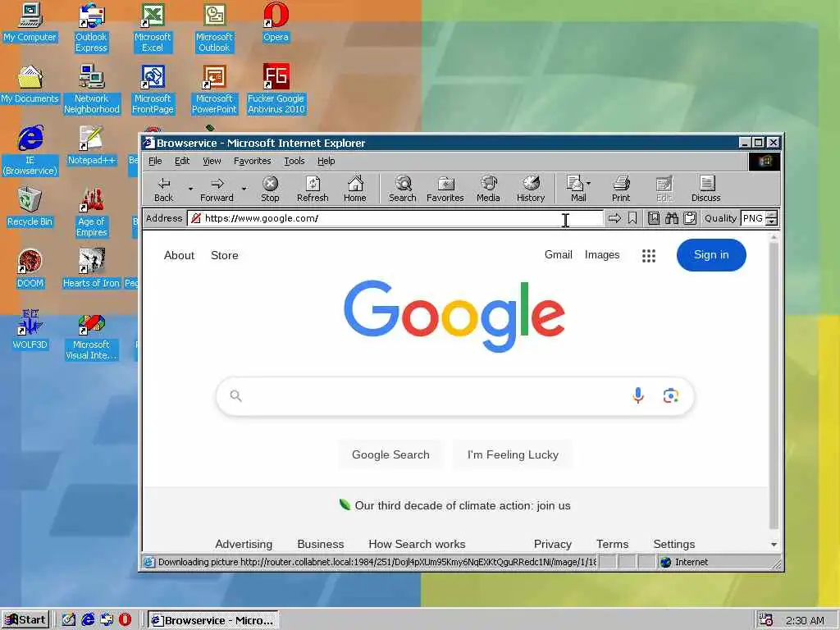Click the binoculars find icon
Image resolution: width=840 pixels, height=630 pixels.
[x=672, y=218]
